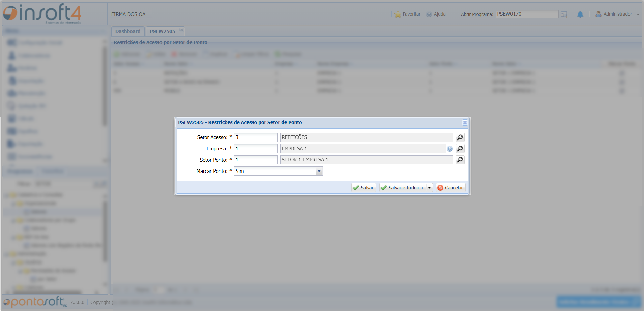Open the Setor Ponto lookup magnifier
Screen dimensions: 644x311
(460, 160)
